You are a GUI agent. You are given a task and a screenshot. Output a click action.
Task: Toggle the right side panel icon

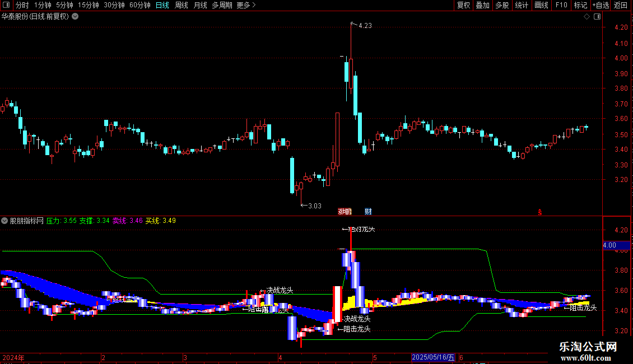(597, 17)
